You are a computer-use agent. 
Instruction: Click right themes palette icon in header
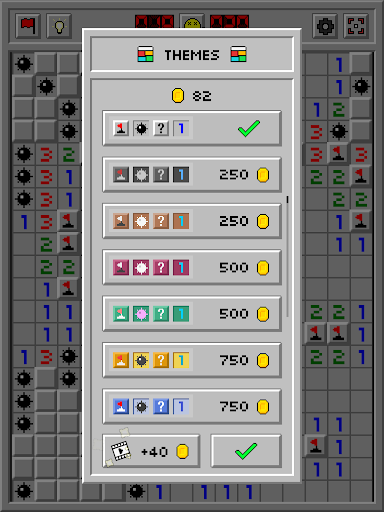click(x=239, y=54)
